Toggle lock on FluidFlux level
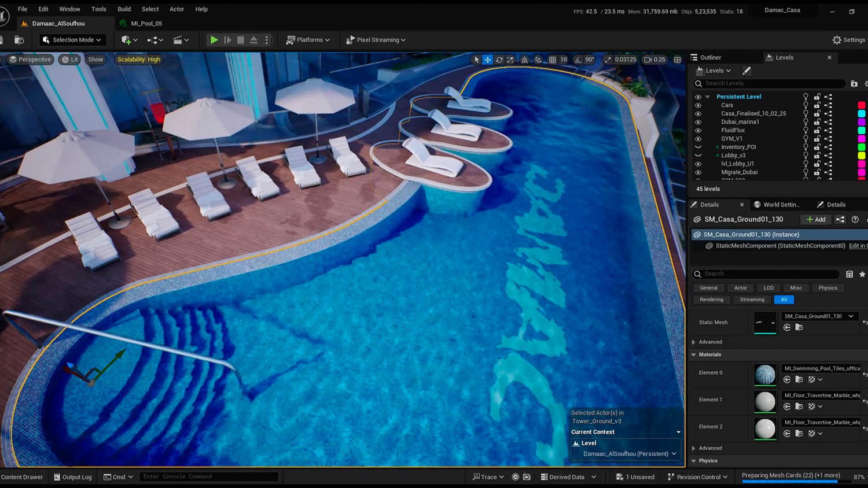Screen dimensions: 868x488 point(817,130)
